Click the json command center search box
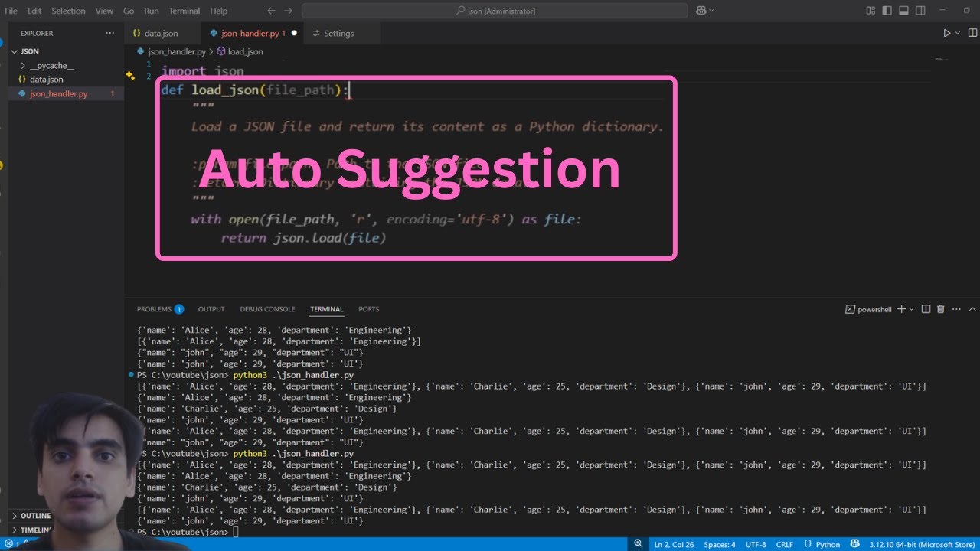Image resolution: width=980 pixels, height=551 pixels. coord(495,11)
